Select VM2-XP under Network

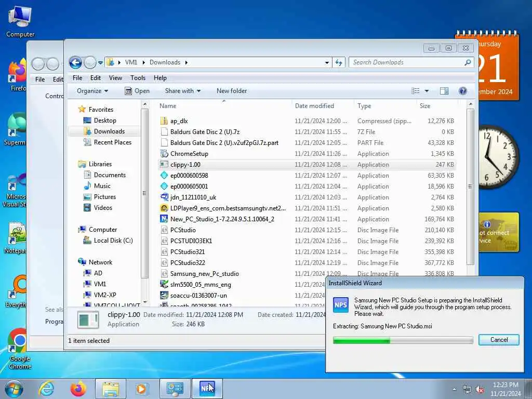tap(104, 295)
